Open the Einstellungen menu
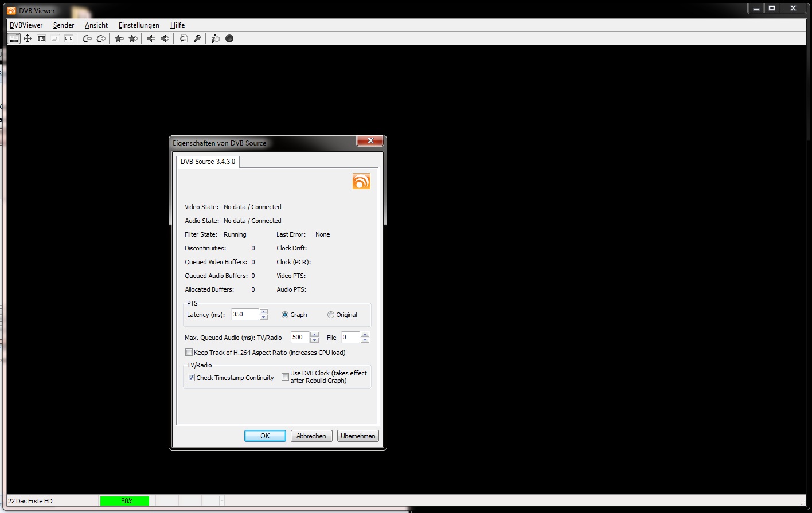The width and height of the screenshot is (812, 513). tap(139, 25)
